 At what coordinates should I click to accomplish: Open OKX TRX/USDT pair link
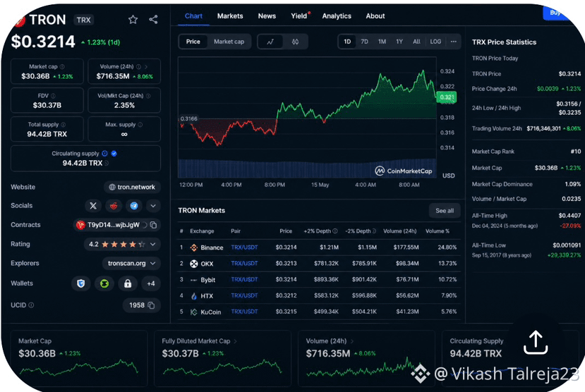click(x=244, y=264)
